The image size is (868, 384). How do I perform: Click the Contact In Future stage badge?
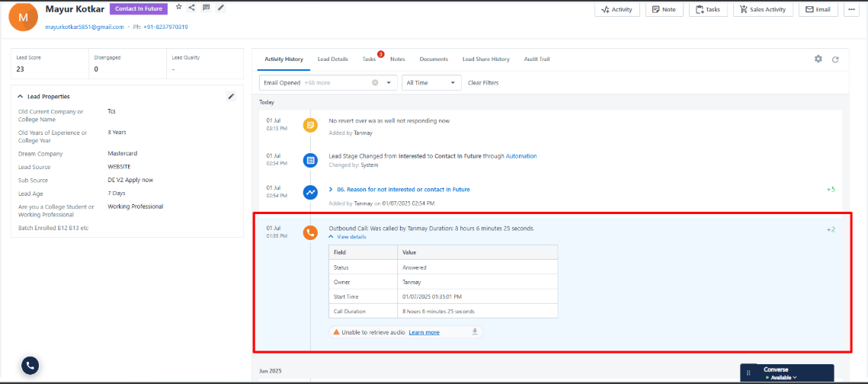coord(139,9)
